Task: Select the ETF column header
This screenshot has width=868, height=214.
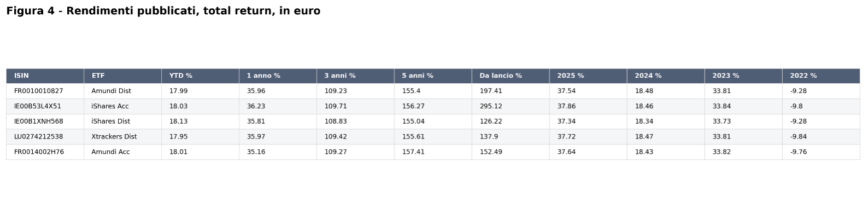Action: coord(122,76)
